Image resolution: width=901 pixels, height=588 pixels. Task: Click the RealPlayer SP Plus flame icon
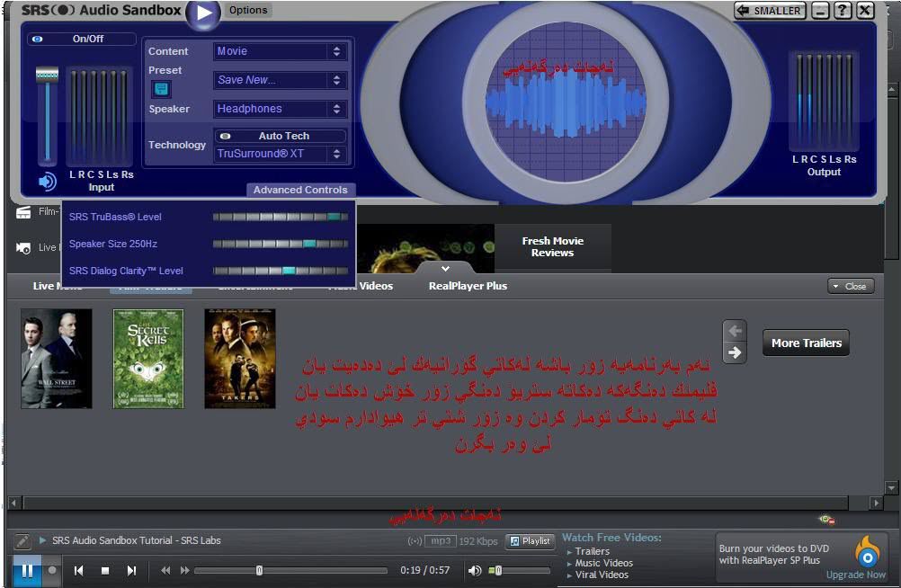pyautogui.click(x=867, y=552)
